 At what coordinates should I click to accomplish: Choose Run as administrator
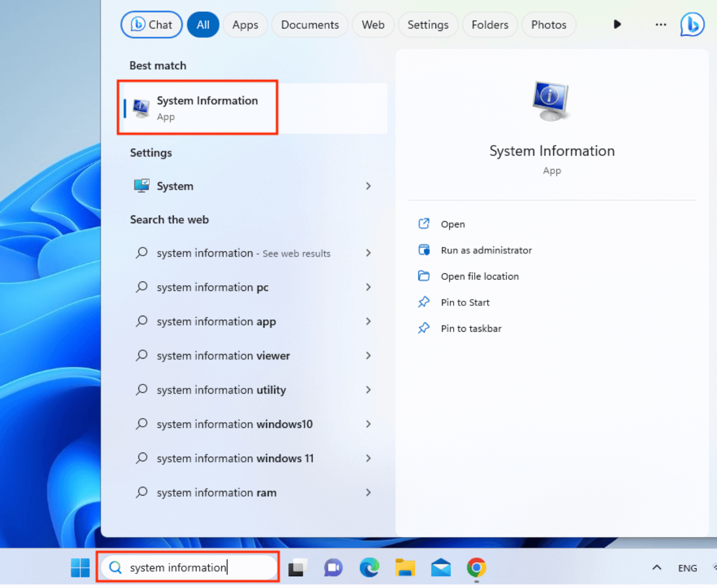(x=486, y=250)
